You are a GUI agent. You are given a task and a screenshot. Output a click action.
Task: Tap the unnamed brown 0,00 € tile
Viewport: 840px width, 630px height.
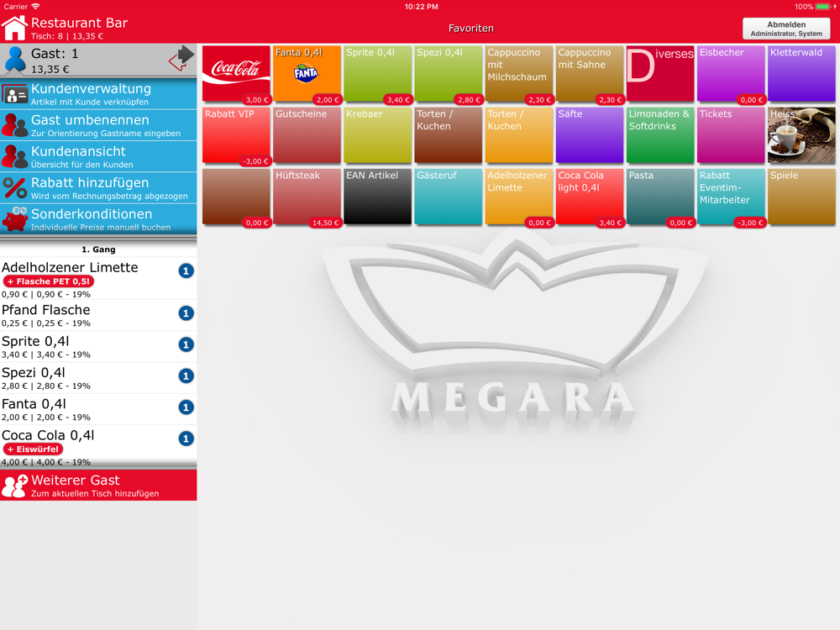236,197
